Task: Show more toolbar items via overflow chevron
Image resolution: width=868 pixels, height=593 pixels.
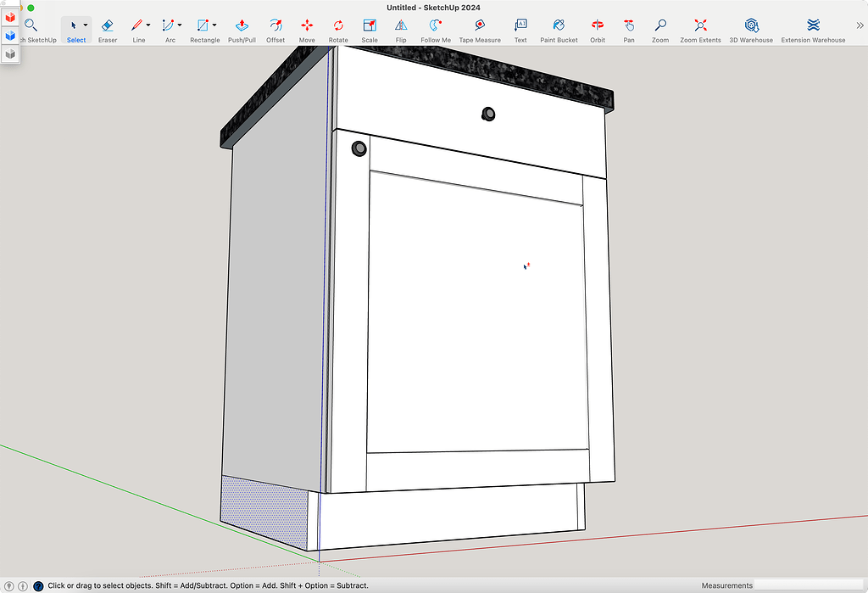Action: (x=860, y=26)
